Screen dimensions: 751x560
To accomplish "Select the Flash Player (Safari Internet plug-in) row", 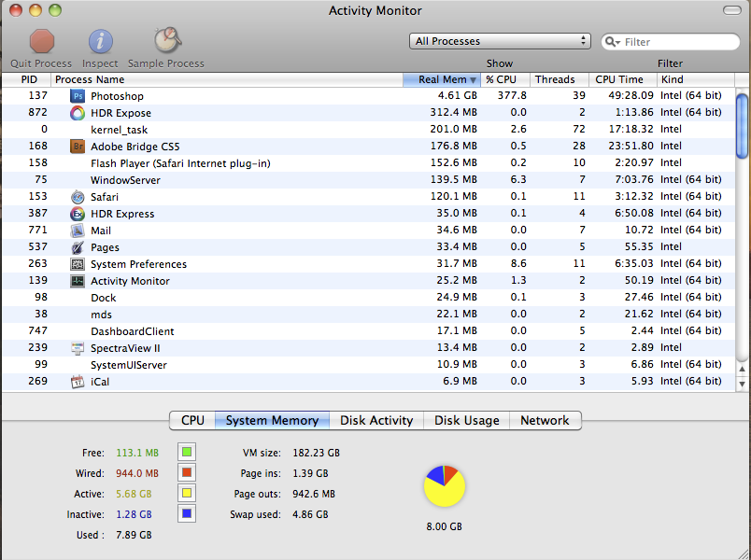I will point(368,163).
